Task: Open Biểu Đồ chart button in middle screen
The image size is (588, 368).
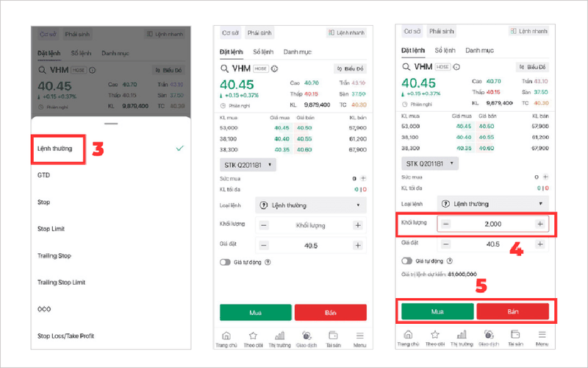Action: click(351, 68)
